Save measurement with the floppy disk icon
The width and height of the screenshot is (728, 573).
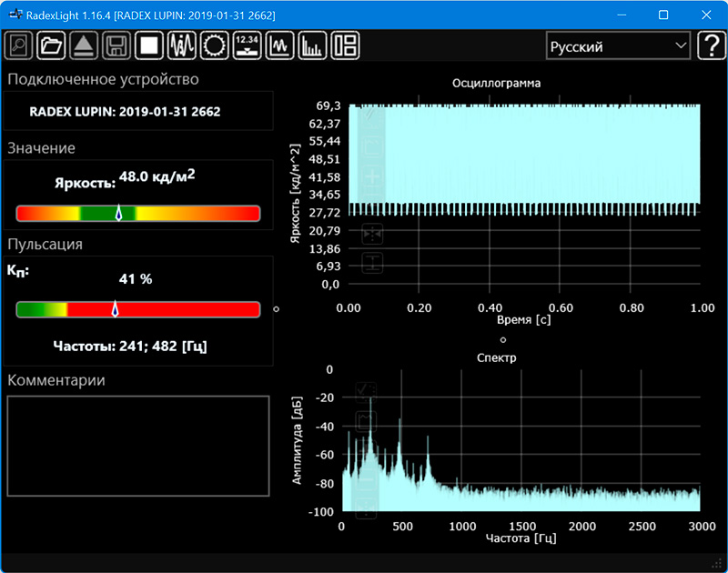pos(116,45)
